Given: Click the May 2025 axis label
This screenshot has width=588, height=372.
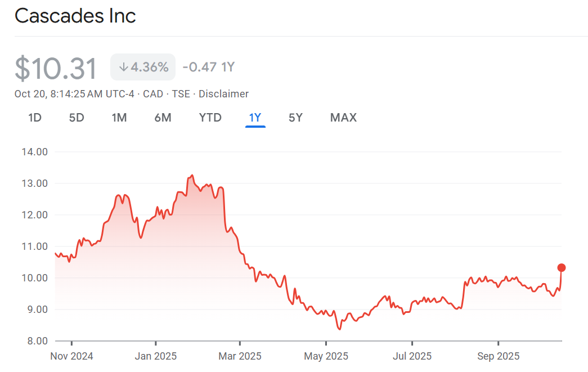Looking at the screenshot, I should [x=326, y=356].
